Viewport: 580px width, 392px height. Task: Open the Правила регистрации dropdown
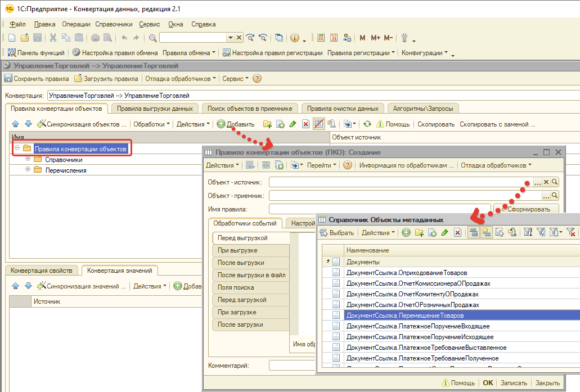361,53
